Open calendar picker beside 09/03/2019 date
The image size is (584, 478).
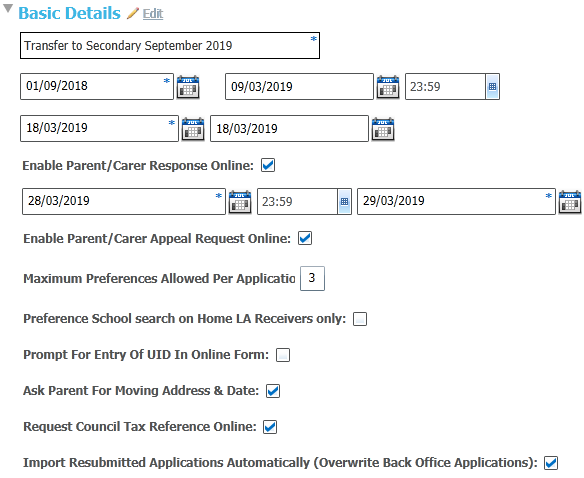click(388, 87)
